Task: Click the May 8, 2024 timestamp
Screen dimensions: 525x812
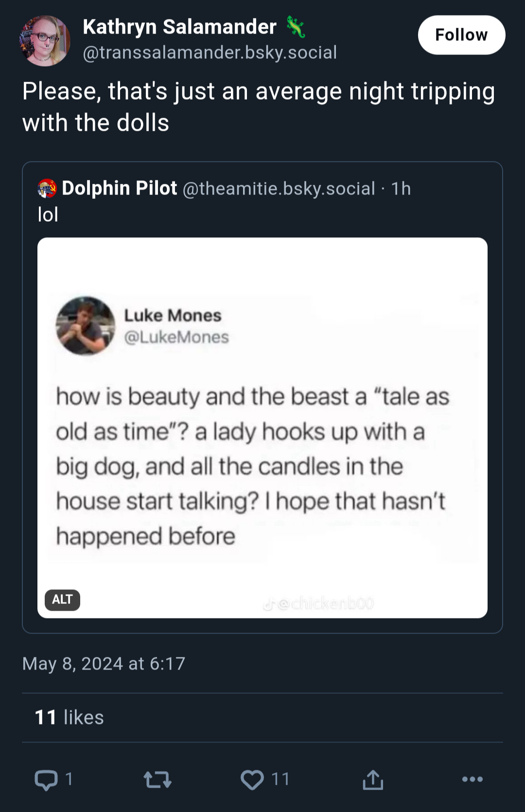Action: click(x=104, y=664)
